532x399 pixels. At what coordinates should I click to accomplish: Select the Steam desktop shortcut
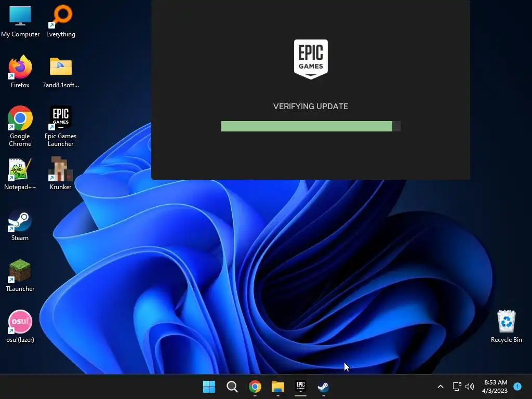20,225
